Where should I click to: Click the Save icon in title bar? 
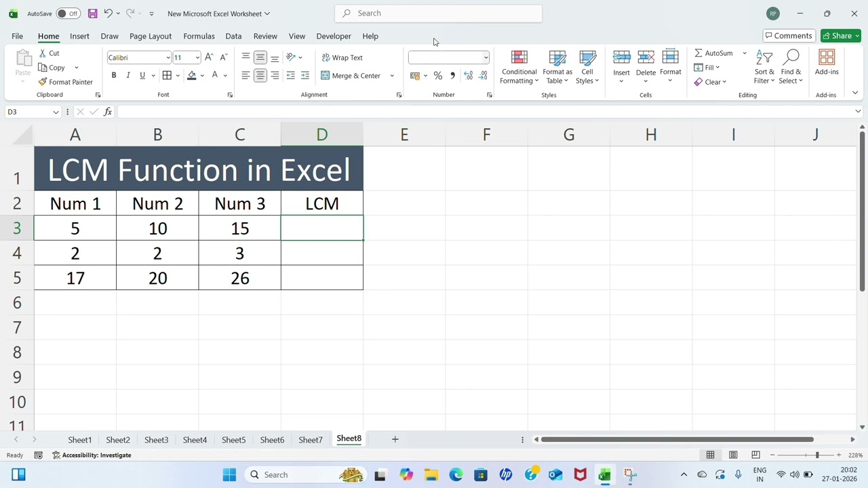tap(92, 14)
